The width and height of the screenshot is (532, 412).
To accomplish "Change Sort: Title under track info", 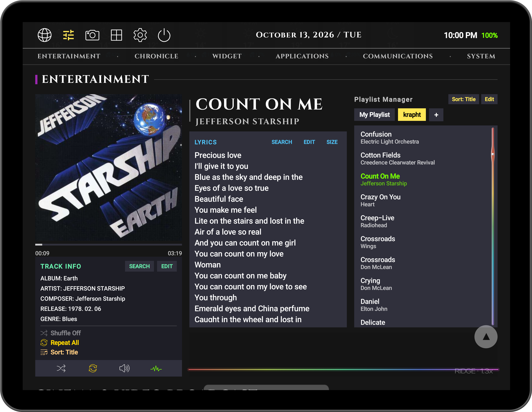I will pyautogui.click(x=59, y=352).
